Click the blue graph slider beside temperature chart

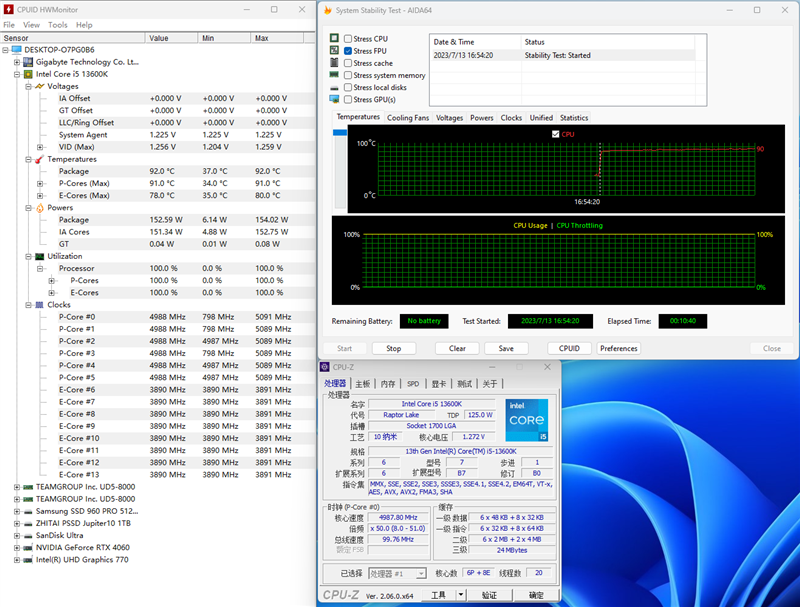(x=340, y=133)
